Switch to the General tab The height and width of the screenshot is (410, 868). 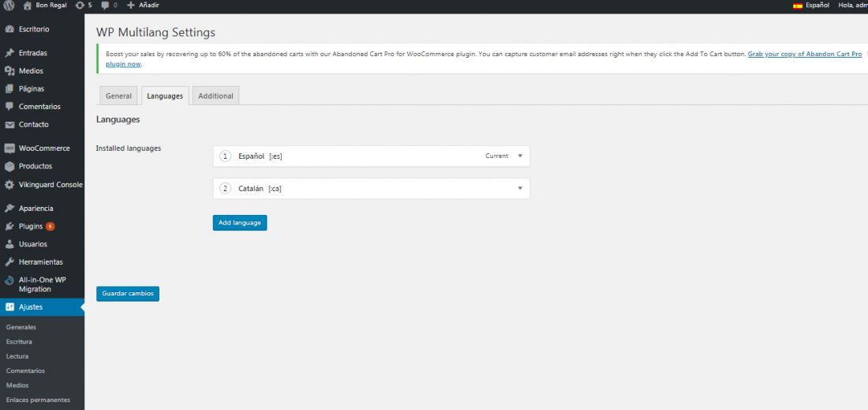tap(118, 96)
